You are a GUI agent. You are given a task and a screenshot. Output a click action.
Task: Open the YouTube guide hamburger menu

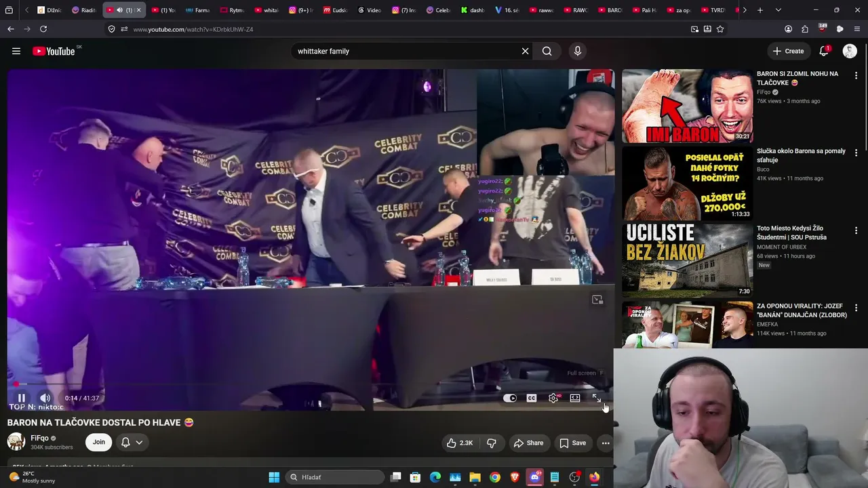(x=16, y=51)
